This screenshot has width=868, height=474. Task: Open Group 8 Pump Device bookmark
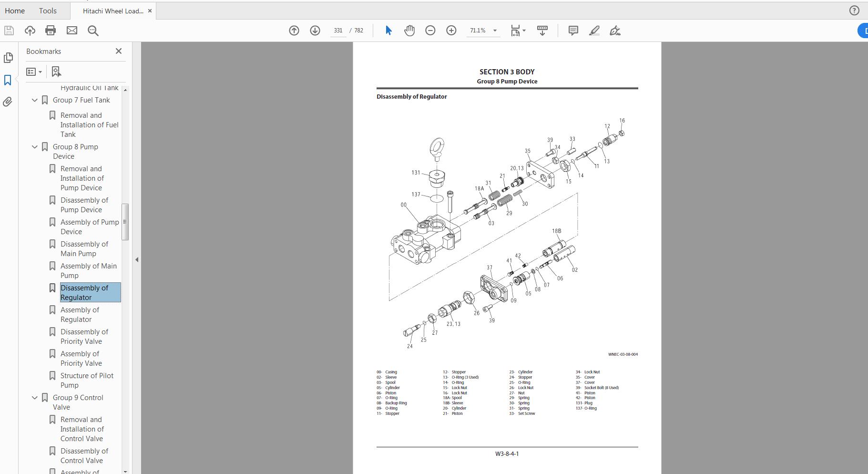75,152
